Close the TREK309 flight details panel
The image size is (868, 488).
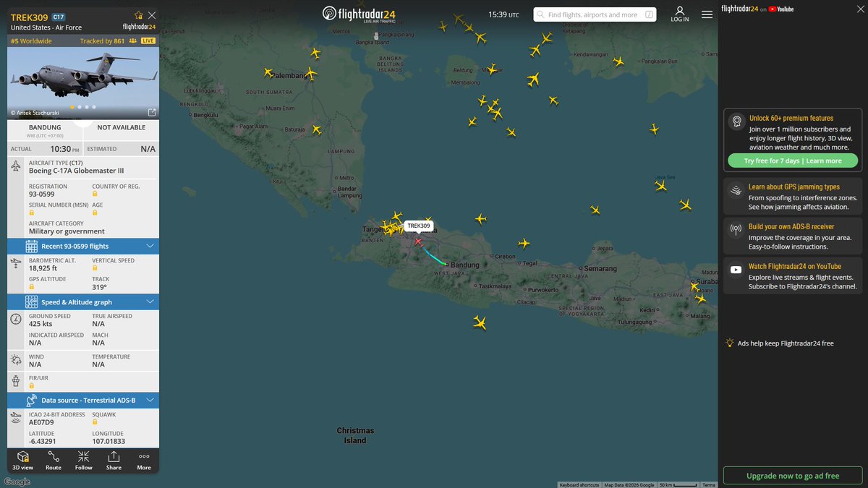click(151, 15)
